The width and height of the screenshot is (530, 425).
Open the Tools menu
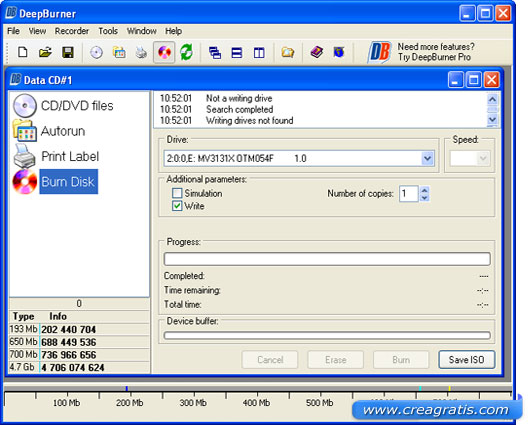pos(108,31)
